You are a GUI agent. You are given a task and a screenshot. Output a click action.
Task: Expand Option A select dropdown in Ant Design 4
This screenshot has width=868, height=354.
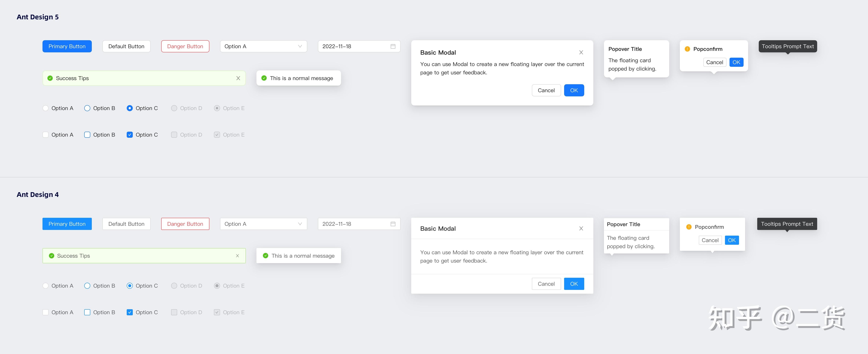(263, 224)
